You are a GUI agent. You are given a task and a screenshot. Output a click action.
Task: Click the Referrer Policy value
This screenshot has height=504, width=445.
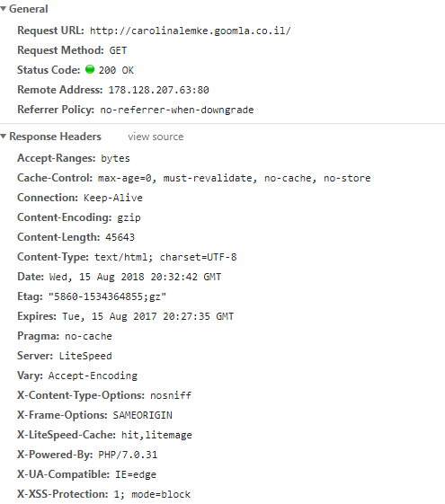point(177,110)
